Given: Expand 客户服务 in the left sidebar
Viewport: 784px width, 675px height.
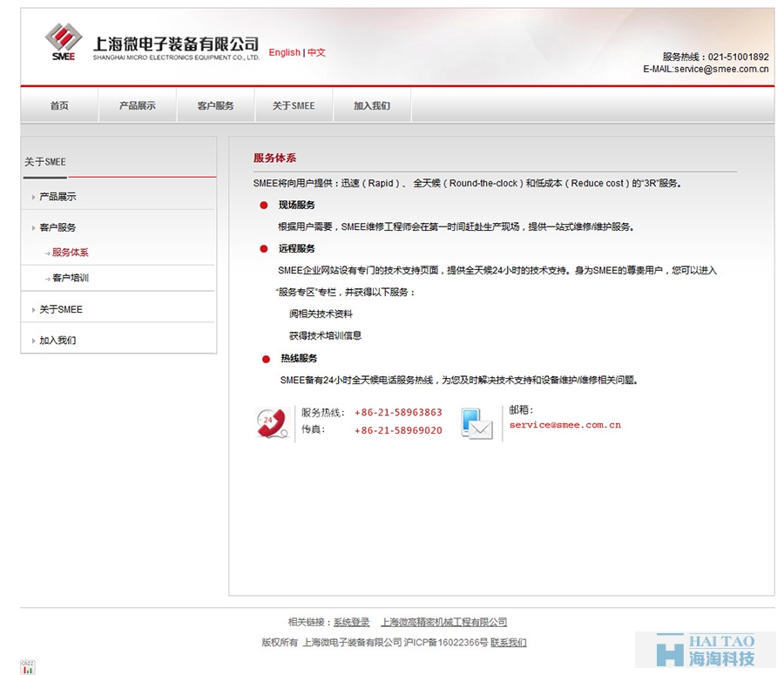Looking at the screenshot, I should point(57,227).
